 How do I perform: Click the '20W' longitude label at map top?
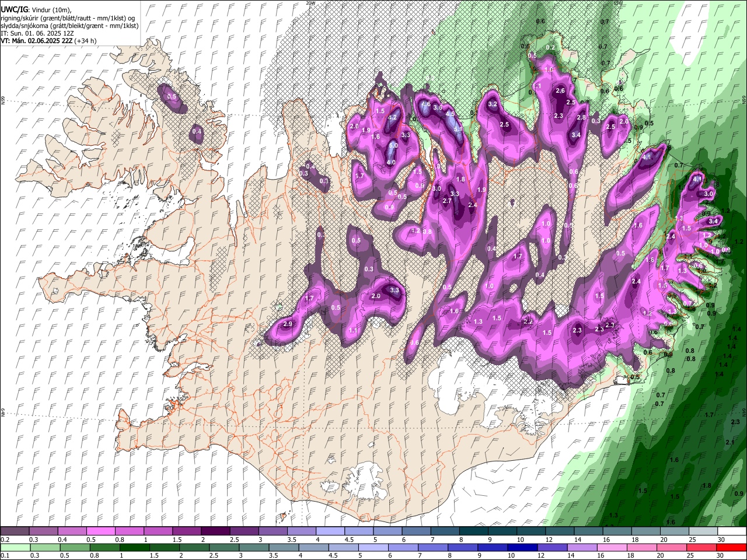(x=310, y=3)
